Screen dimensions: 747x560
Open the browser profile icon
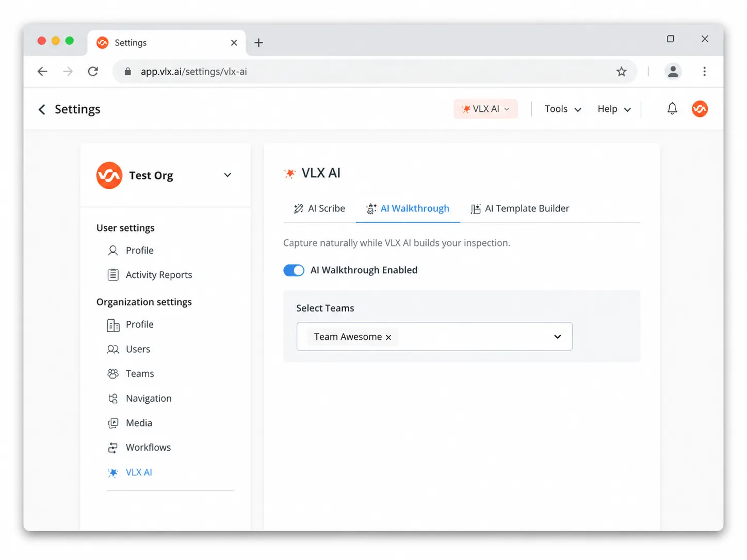pyautogui.click(x=673, y=72)
